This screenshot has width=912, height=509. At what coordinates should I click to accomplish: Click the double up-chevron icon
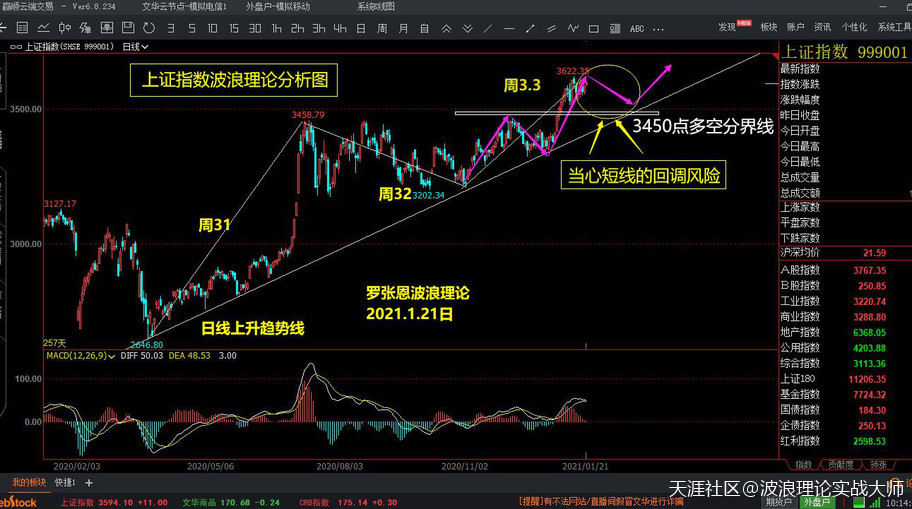pyautogui.click(x=446, y=28)
